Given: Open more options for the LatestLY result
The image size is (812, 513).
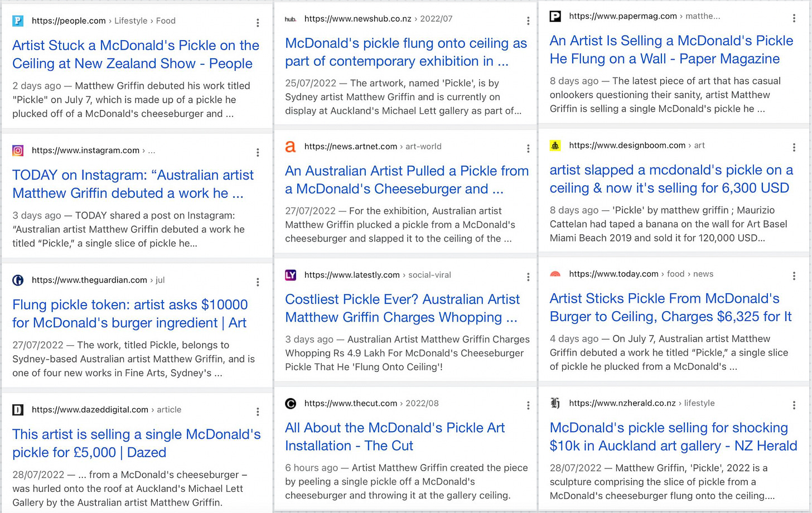Looking at the screenshot, I should pos(528,277).
